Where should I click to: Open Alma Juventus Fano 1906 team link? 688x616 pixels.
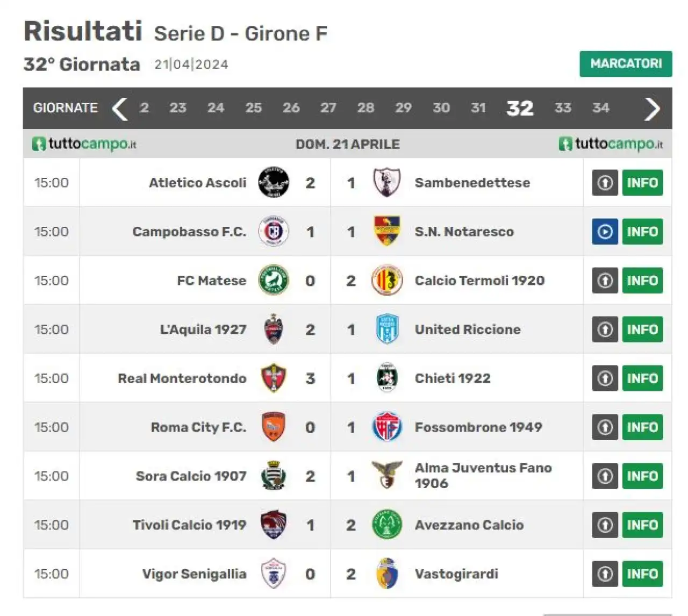[483, 476]
